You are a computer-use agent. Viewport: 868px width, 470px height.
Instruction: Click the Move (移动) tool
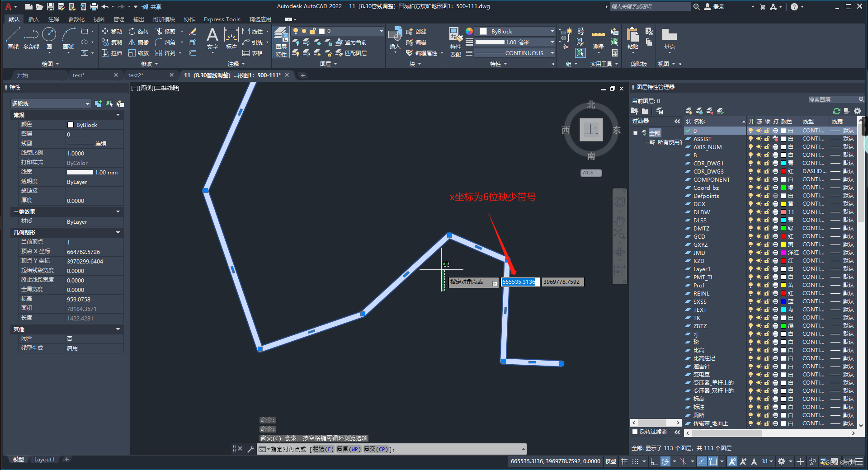(112, 31)
